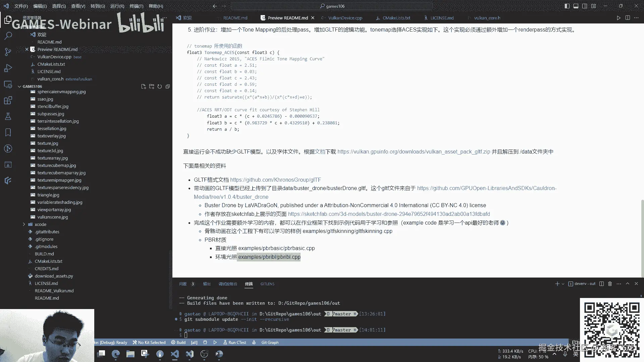This screenshot has width=644, height=362.
Task: Maximize panel size with chevron up
Action: pos(628,284)
